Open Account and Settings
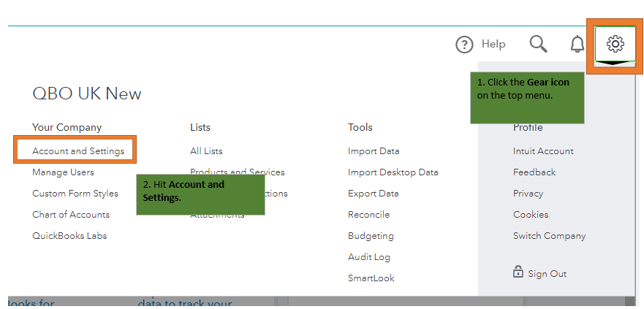 (x=78, y=151)
